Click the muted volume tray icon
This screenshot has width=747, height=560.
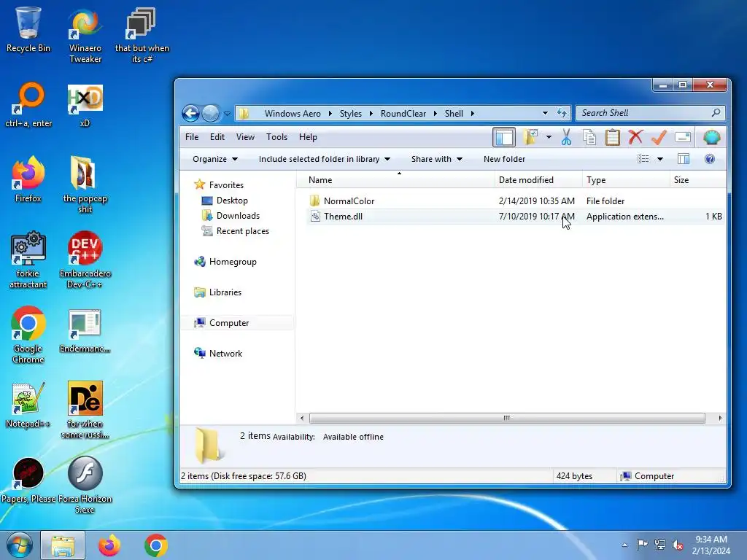(x=678, y=545)
